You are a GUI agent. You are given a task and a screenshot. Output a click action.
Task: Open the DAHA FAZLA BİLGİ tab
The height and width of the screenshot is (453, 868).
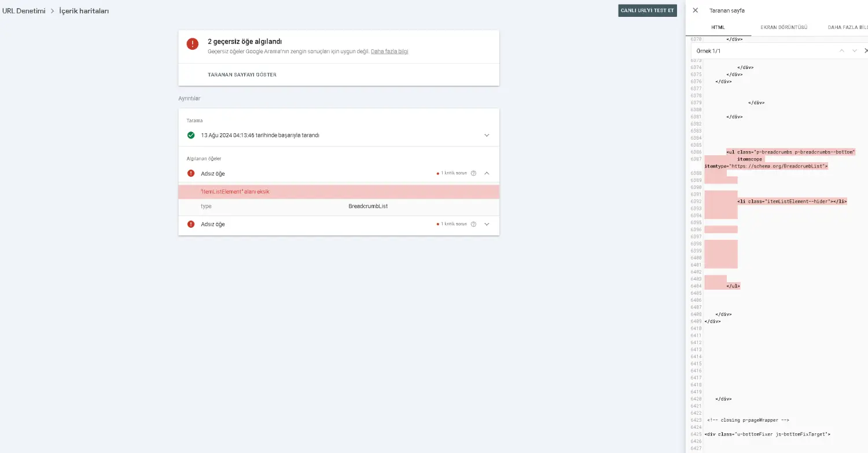tap(848, 27)
